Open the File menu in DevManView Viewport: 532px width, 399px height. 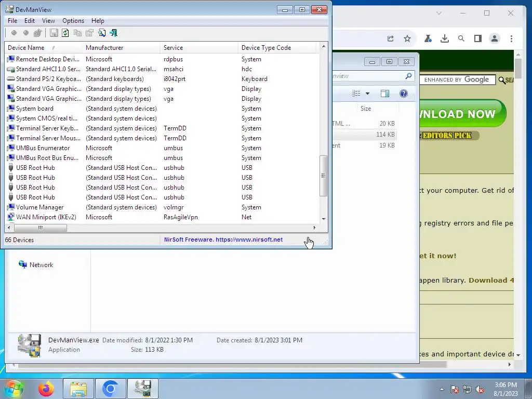12,21
